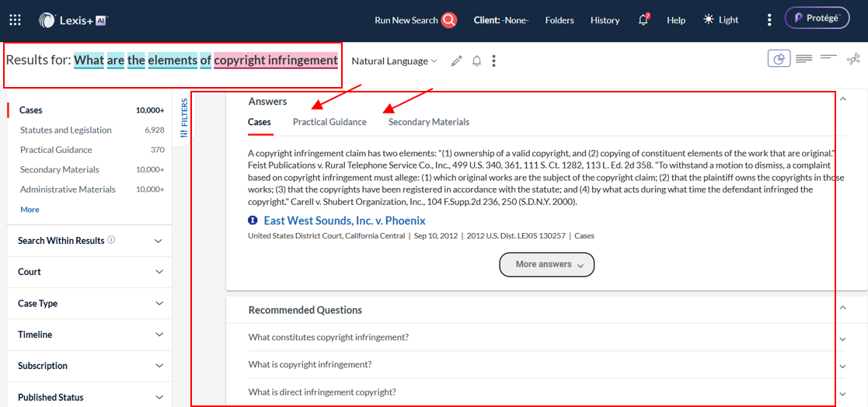The height and width of the screenshot is (407, 868).
Task: Switch to title-only short lines view
Action: pyautogui.click(x=828, y=57)
